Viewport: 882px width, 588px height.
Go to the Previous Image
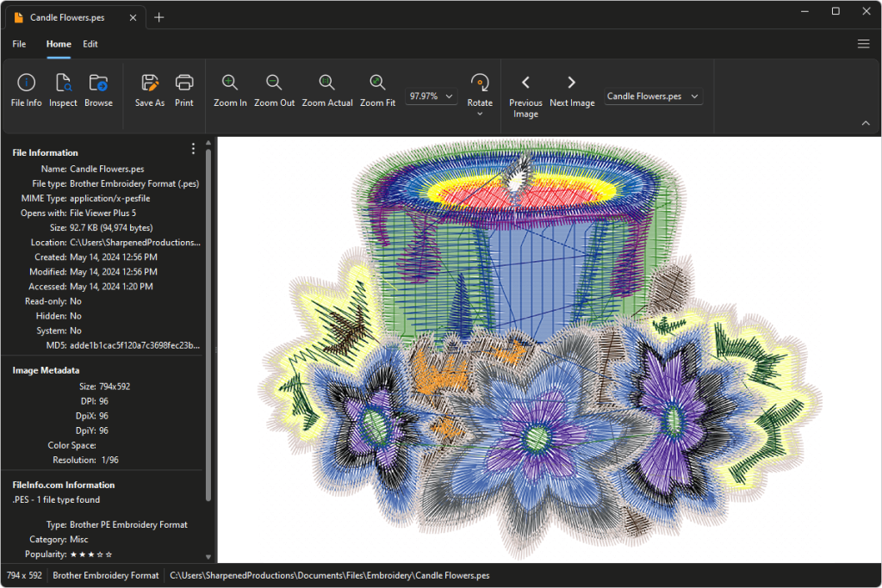coord(525,90)
